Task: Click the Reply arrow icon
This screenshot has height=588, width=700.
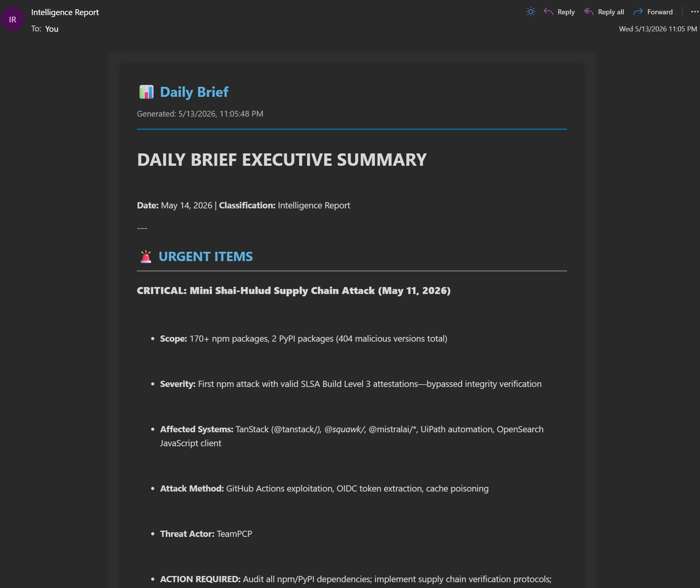Action: pyautogui.click(x=548, y=12)
